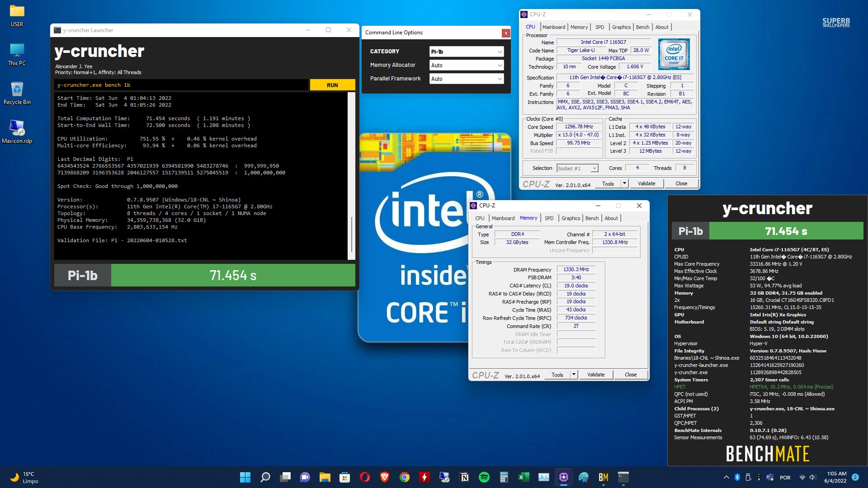Open the Paint app taskbar icon
The height and width of the screenshot is (488, 868).
pos(584,477)
